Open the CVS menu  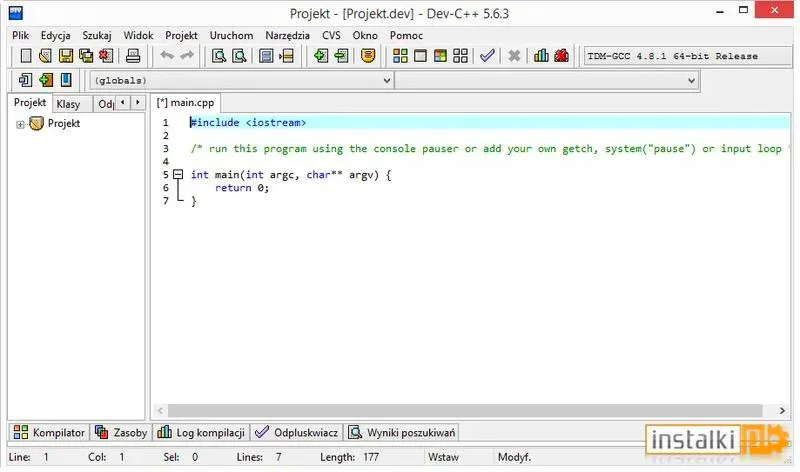coord(331,36)
